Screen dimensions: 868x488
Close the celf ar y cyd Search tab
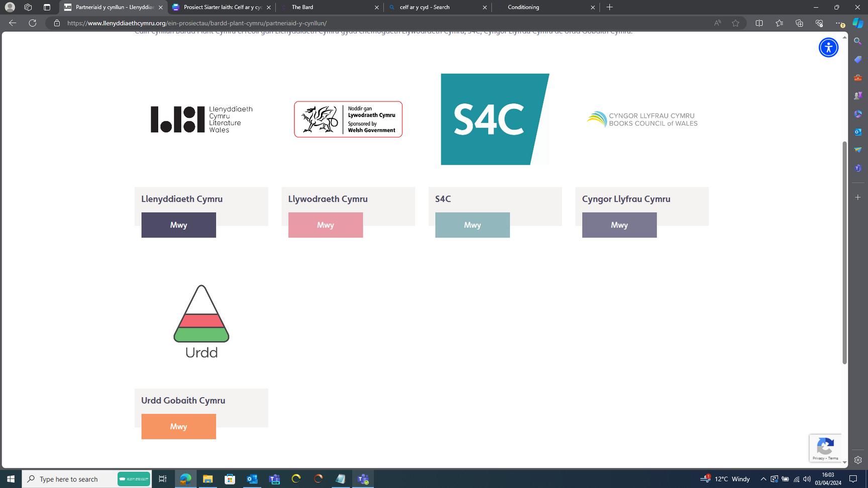(x=485, y=8)
